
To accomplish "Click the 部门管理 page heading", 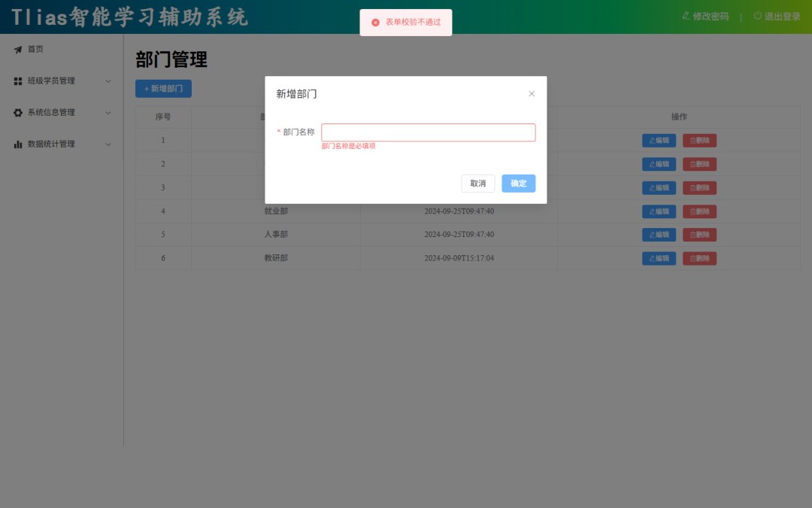I will coord(171,59).
